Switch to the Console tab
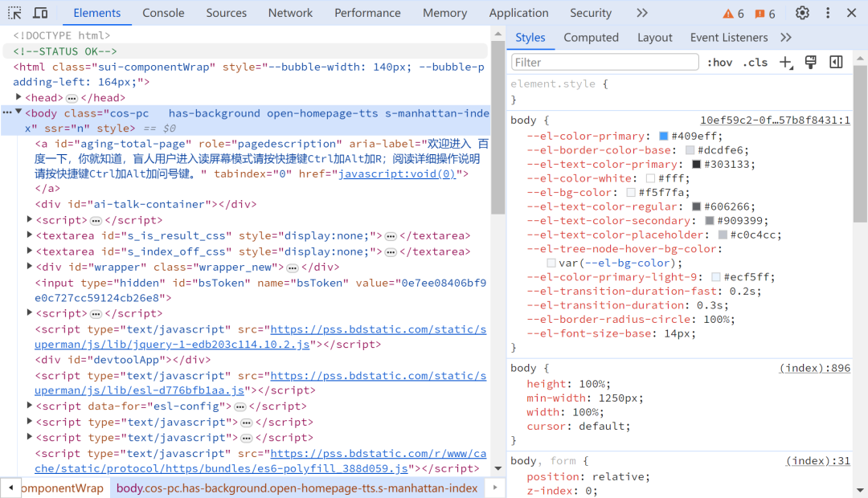The height and width of the screenshot is (498, 868). 163,13
